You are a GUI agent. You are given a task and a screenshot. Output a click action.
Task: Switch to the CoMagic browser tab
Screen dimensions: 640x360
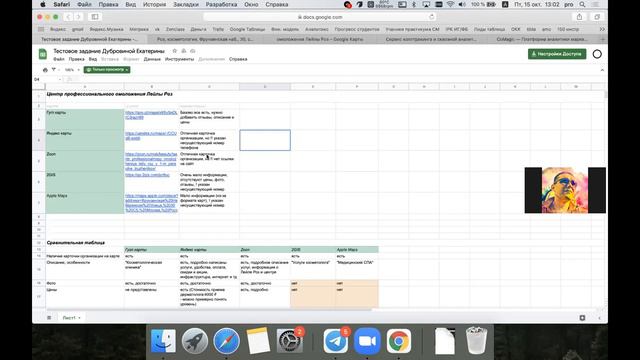point(542,39)
